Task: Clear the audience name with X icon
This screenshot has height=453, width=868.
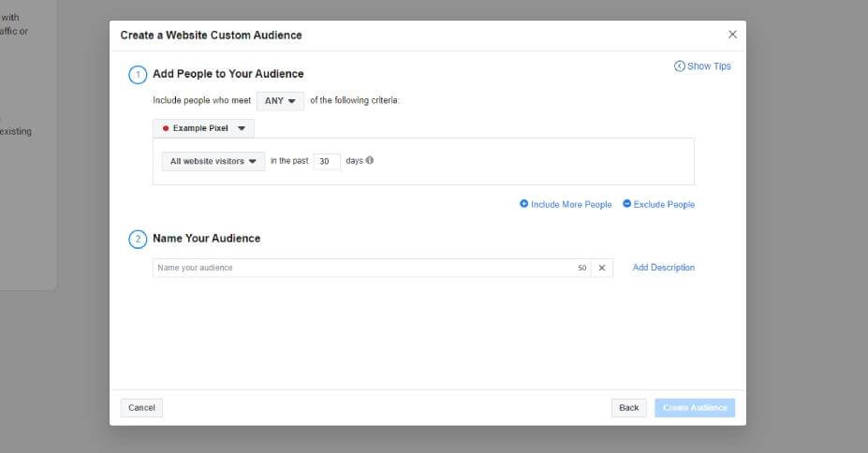Action: click(x=602, y=268)
